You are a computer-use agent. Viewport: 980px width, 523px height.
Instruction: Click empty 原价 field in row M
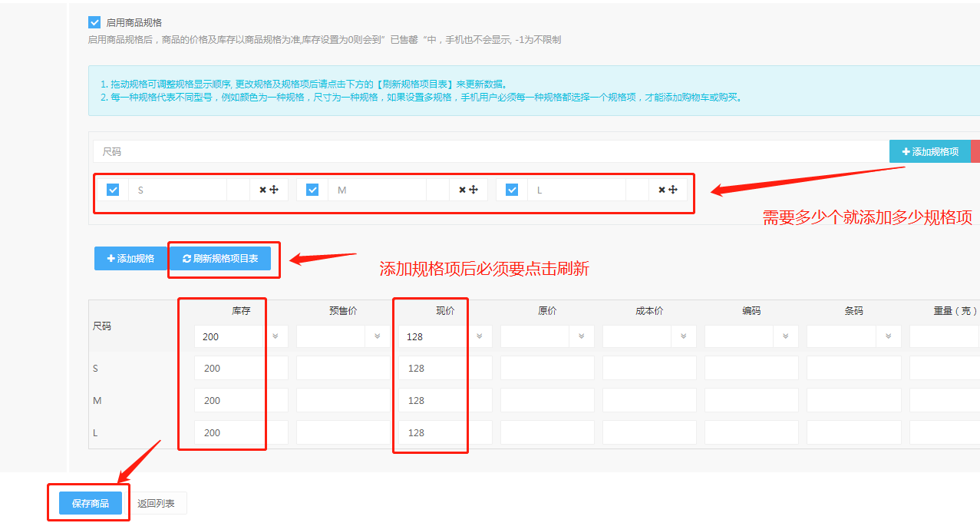547,400
